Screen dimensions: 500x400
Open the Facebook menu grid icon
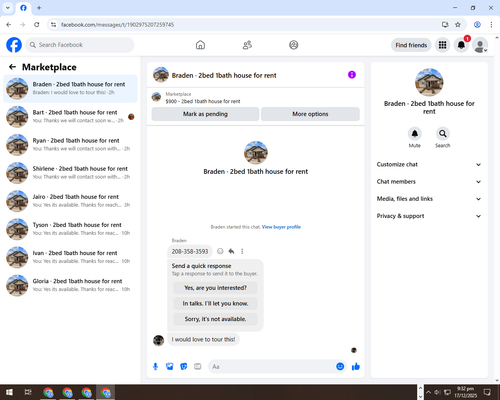click(x=442, y=45)
